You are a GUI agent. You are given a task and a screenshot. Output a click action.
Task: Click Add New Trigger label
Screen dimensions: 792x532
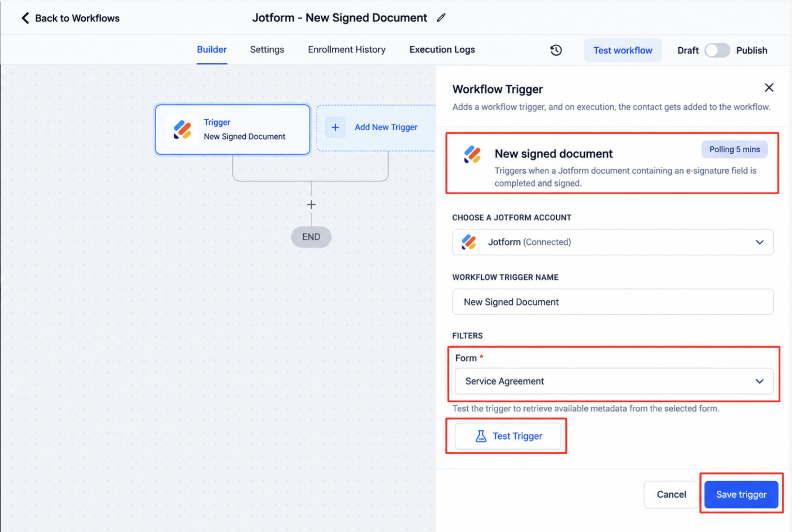pyautogui.click(x=386, y=127)
